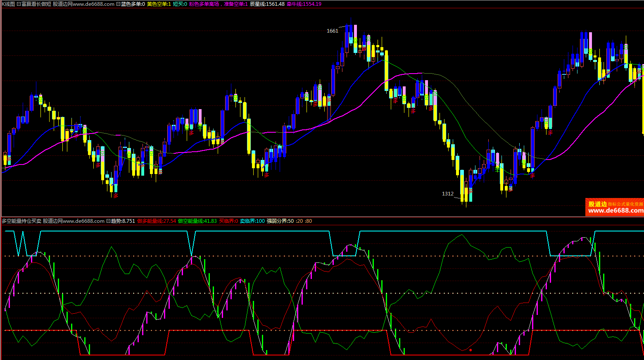The image size is (644, 360).
Task: Open the 股道边 www.de6688.com red banner
Action: [x=615, y=207]
